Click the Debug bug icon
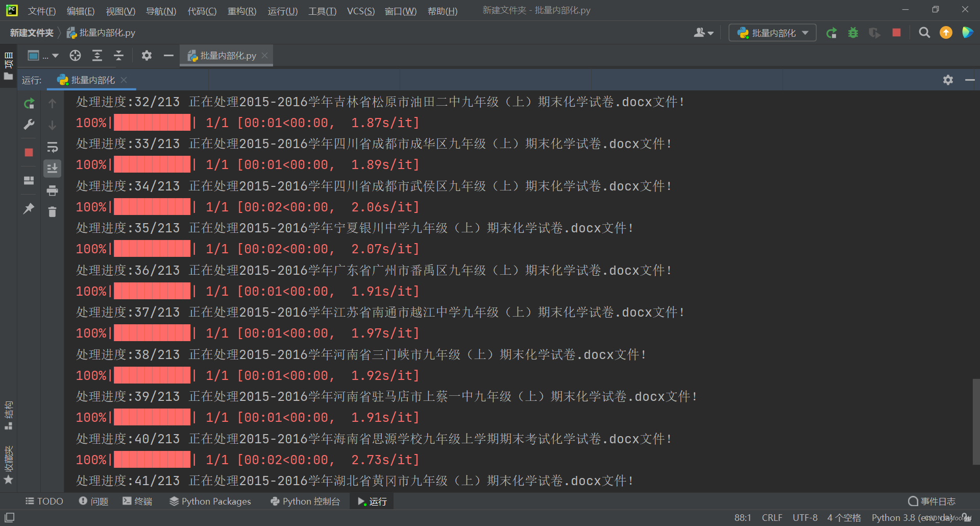The image size is (980, 526). 853,33
